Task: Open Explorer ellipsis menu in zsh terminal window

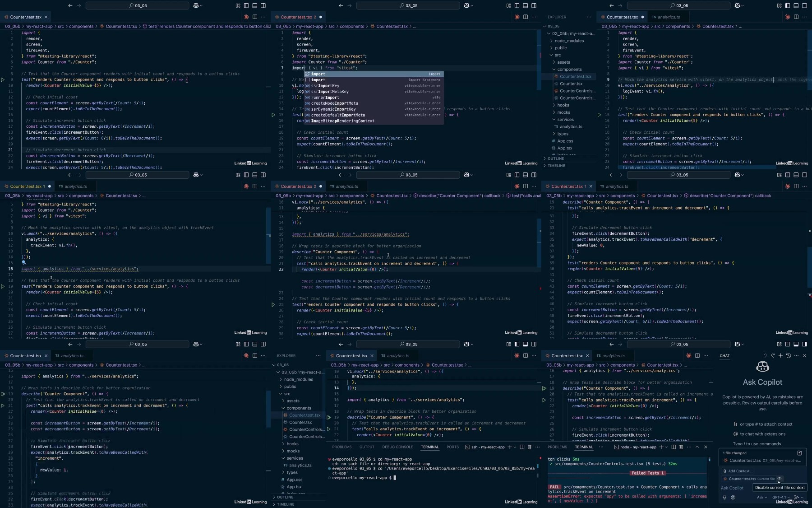Action: [x=318, y=356]
